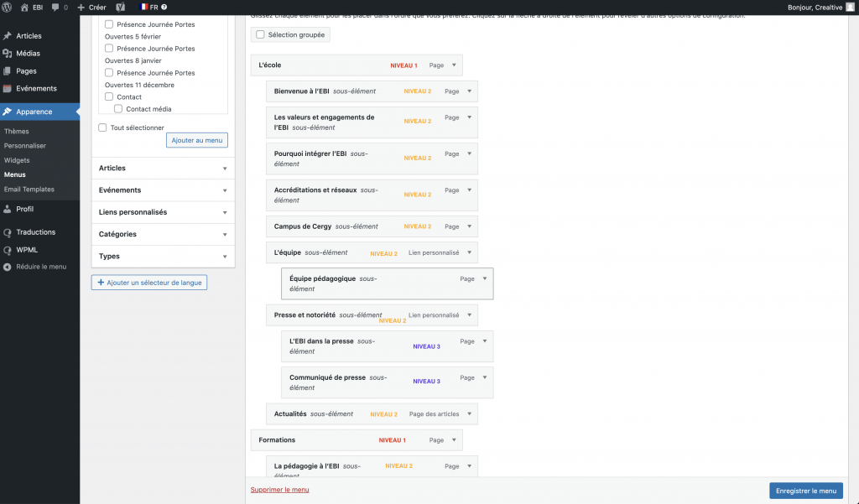Expand the Liens personnalisés panel

(164, 212)
